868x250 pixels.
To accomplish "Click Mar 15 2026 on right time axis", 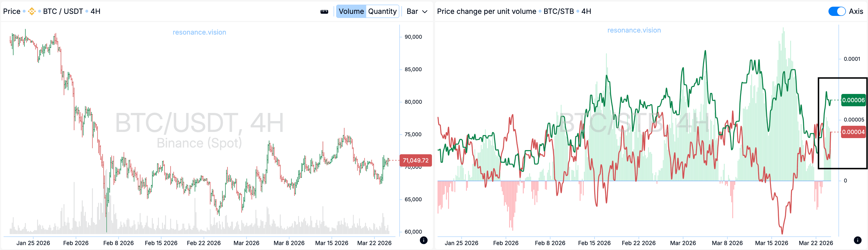I will 771,243.
